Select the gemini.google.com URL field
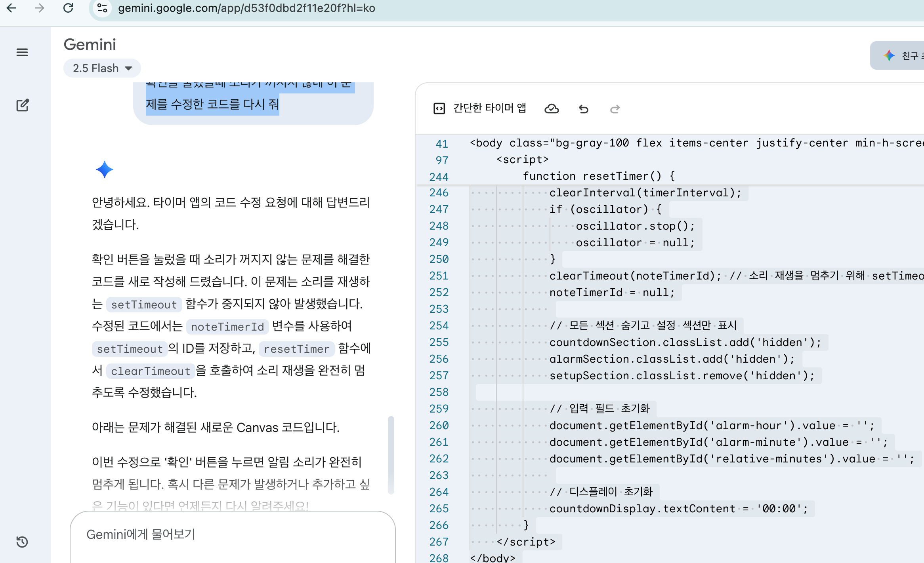This screenshot has height=563, width=924. (x=246, y=8)
